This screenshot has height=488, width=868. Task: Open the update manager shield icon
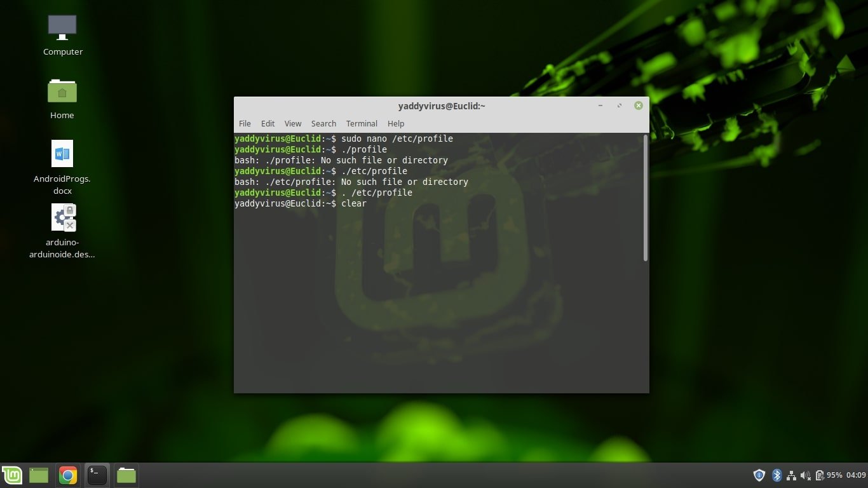[x=759, y=475]
